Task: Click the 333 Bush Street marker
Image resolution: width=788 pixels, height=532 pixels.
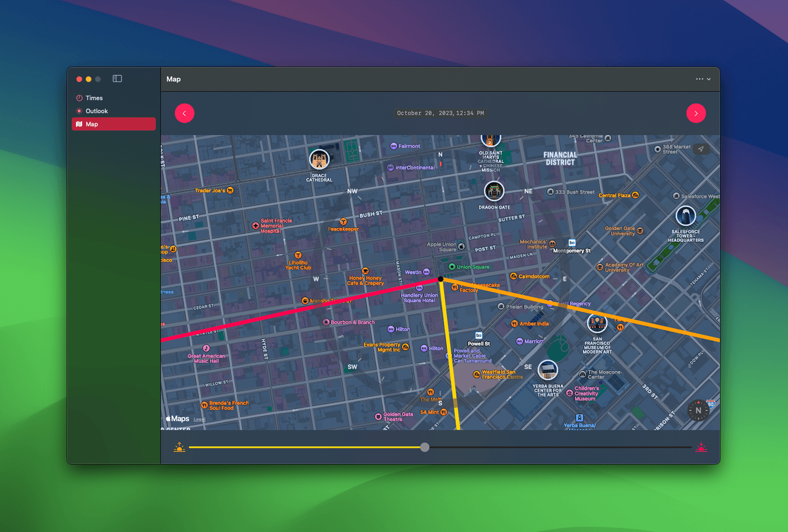Action: [x=550, y=192]
